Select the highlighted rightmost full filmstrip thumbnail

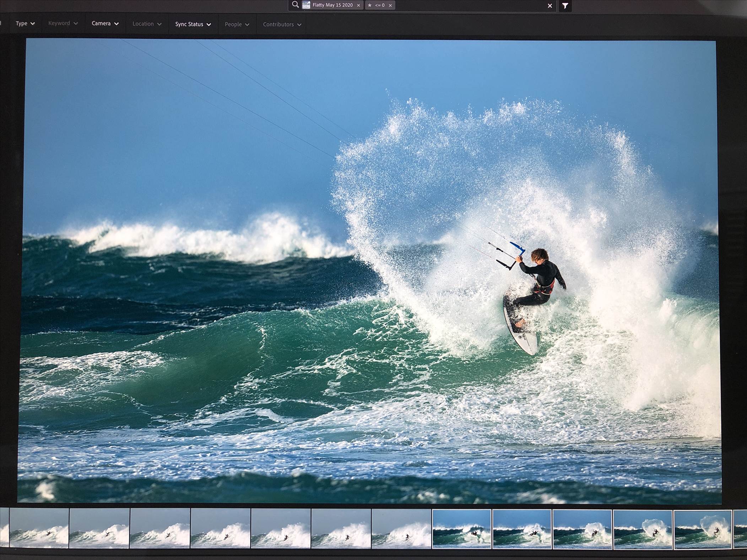click(703, 529)
